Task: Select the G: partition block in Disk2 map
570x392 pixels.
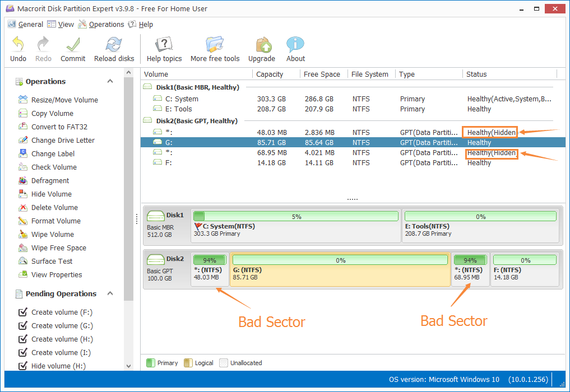Action: (x=340, y=269)
